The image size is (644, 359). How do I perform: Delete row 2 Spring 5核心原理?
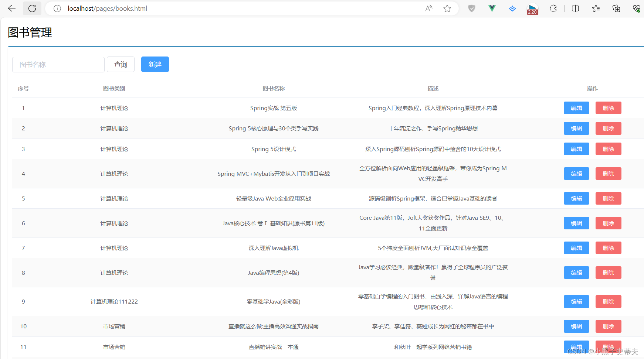click(608, 128)
